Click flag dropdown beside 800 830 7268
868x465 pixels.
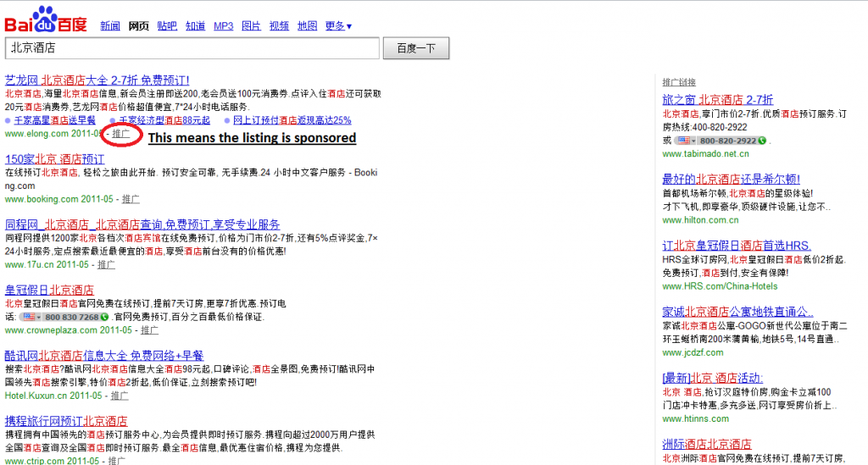click(31, 317)
